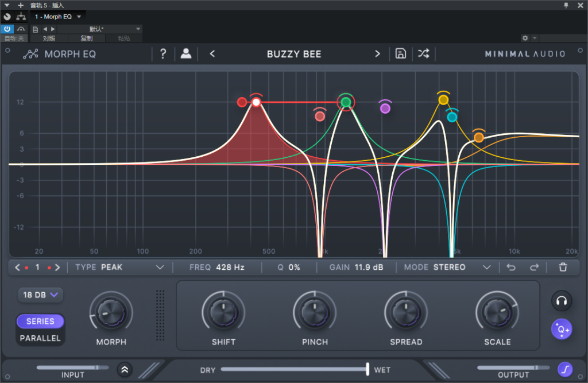Select the green EQ band node

point(346,102)
